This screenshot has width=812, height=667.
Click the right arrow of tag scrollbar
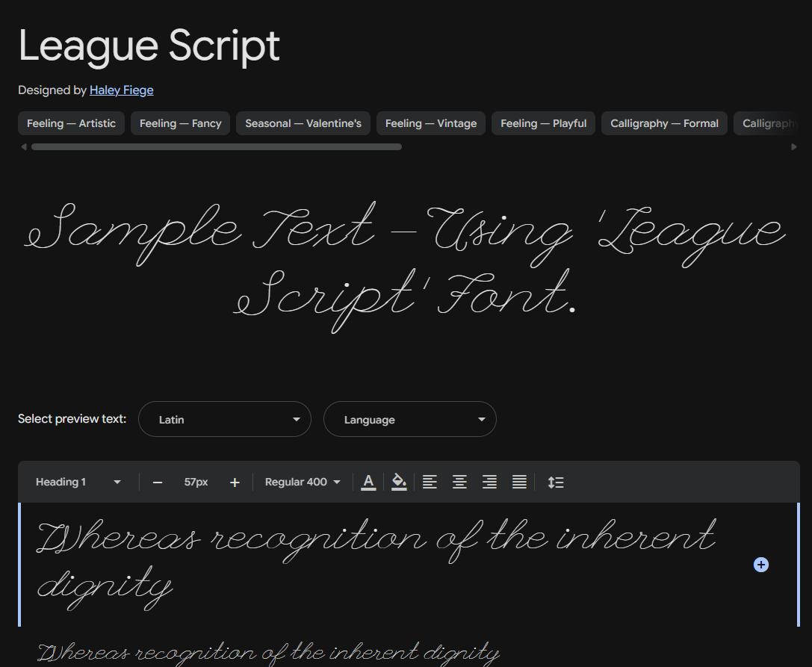794,147
